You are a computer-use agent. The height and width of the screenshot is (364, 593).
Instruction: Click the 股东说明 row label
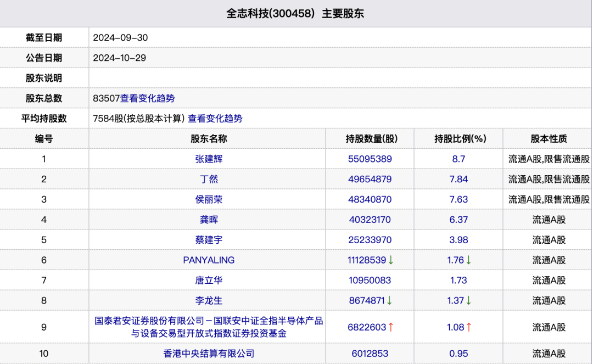coord(44,79)
